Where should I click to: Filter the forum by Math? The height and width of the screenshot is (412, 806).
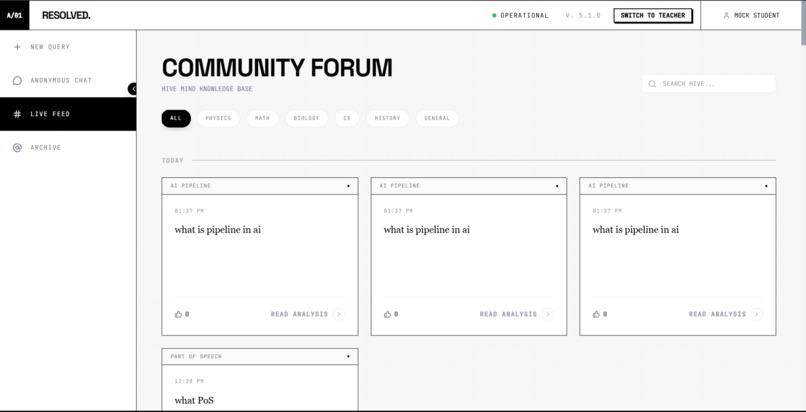tap(262, 118)
